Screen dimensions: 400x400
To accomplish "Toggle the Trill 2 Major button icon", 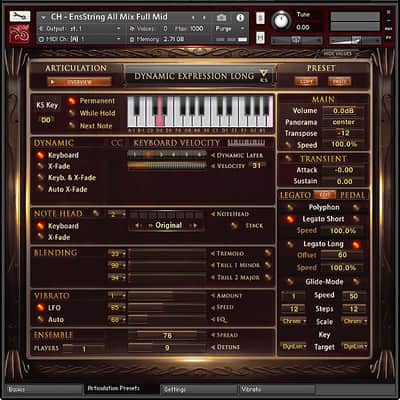I will (x=268, y=277).
